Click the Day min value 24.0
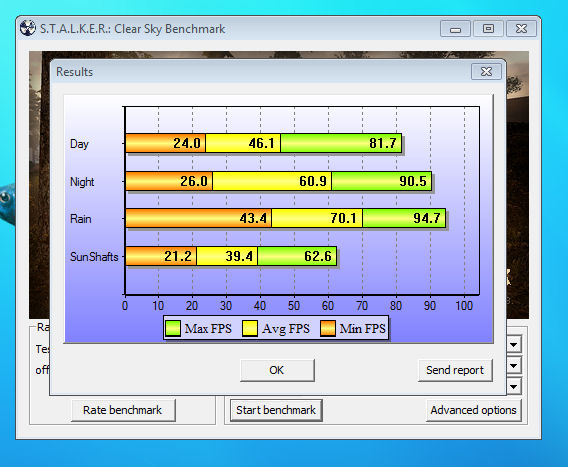The image size is (568, 467). [187, 143]
